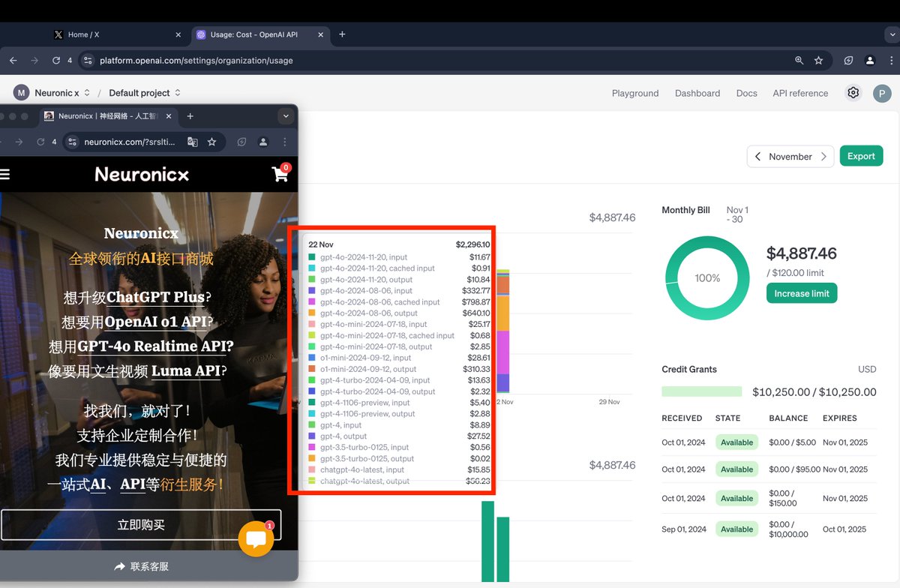Click the translate page icon in Neuronicx window
Viewport: 900px width, 588px height.
tap(193, 142)
